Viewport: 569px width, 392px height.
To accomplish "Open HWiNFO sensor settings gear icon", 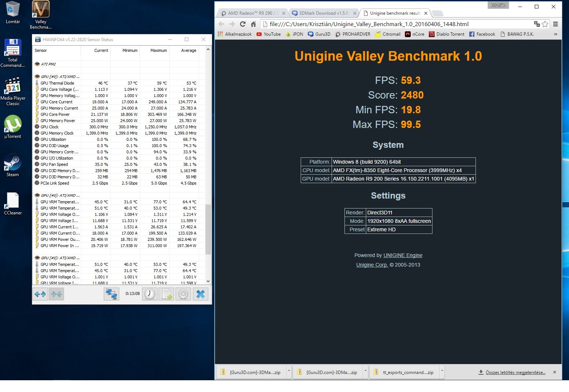I will pyautogui.click(x=183, y=294).
